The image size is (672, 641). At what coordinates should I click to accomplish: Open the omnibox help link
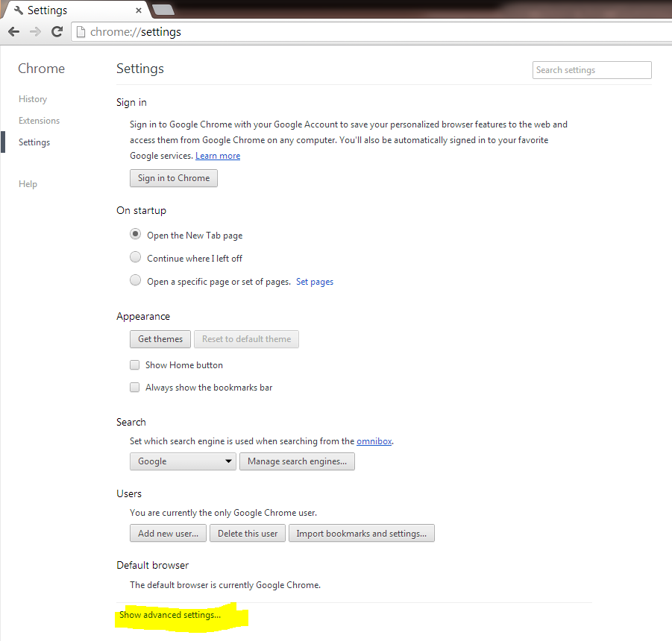point(374,441)
